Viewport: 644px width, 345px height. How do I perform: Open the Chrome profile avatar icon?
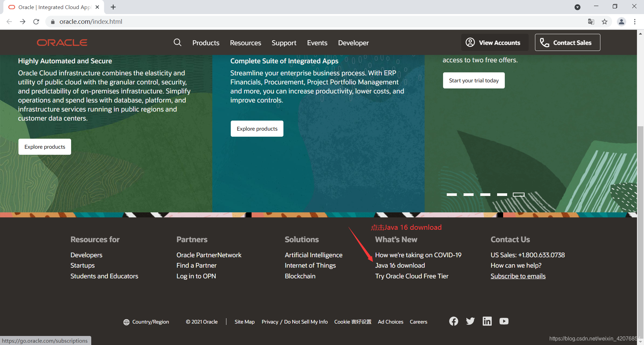(x=622, y=21)
